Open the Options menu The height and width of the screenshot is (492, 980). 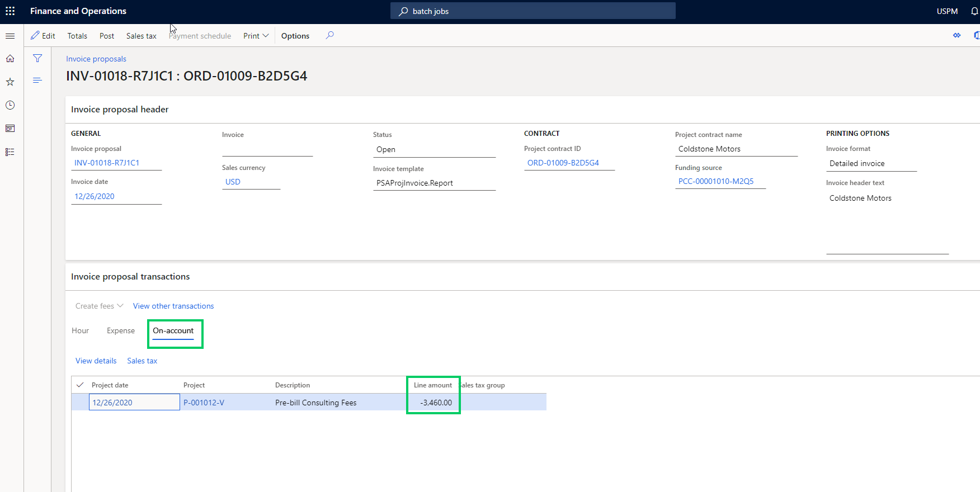coord(295,36)
